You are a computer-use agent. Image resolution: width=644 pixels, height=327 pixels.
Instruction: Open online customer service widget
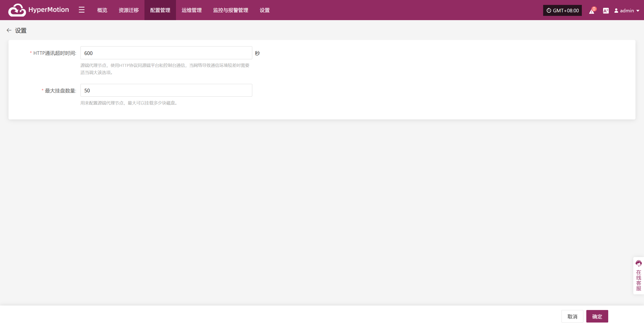[638, 276]
